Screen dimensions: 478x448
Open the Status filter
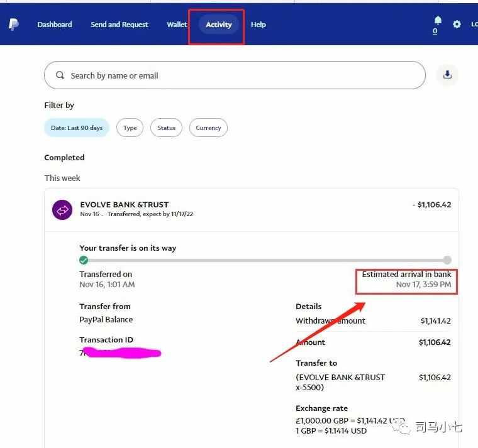(166, 128)
